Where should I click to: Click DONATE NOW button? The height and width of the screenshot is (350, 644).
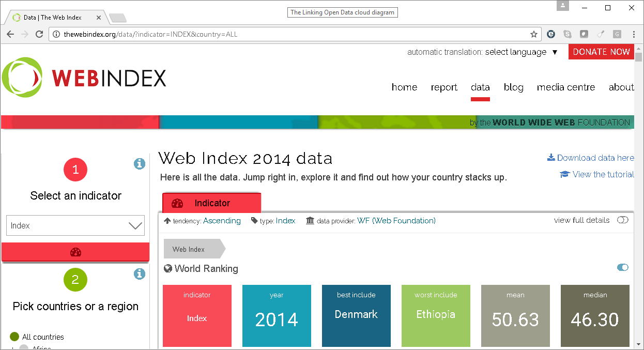[601, 52]
